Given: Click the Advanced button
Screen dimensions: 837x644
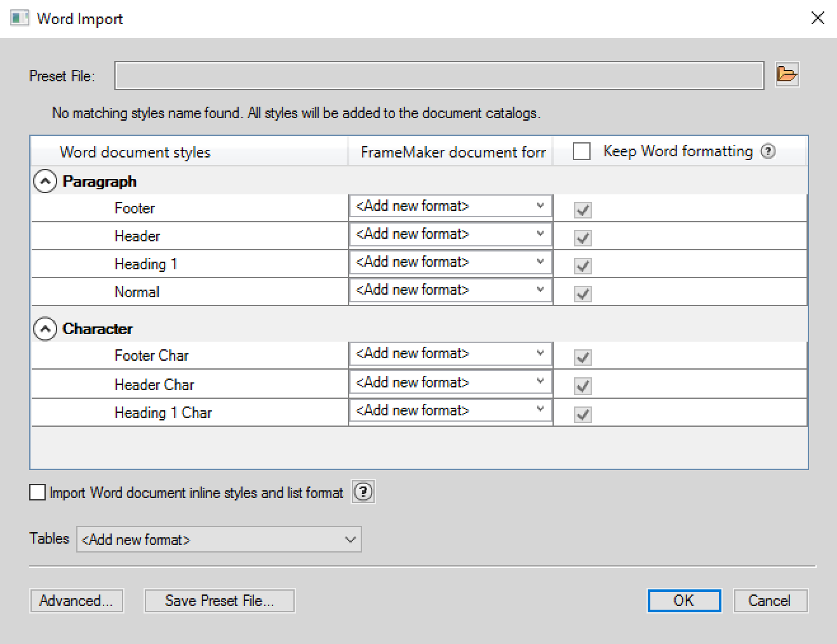Looking at the screenshot, I should pos(76,600).
